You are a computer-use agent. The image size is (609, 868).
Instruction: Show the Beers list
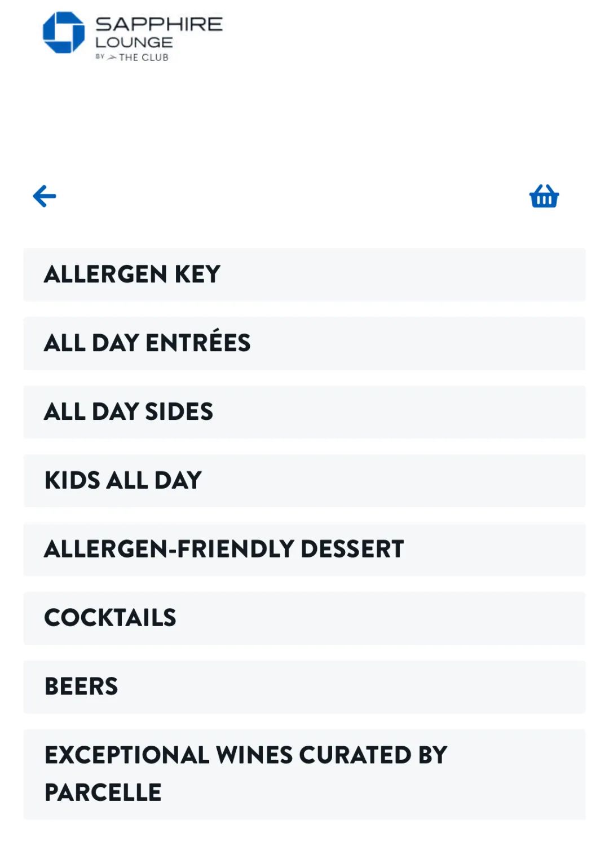pos(304,687)
